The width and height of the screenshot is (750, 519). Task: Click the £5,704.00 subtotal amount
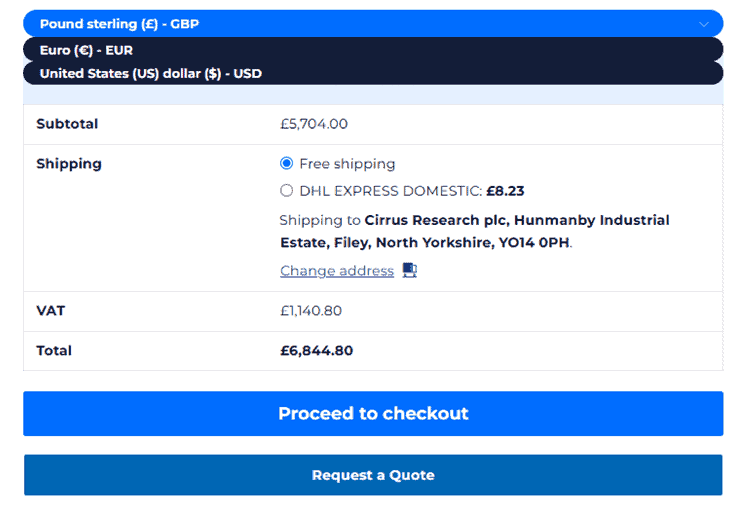[x=314, y=124]
